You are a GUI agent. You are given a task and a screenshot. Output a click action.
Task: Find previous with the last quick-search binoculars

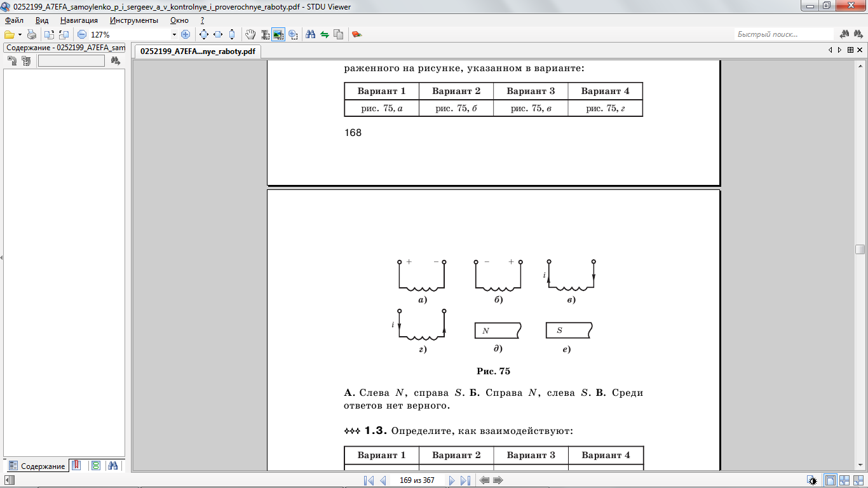(x=858, y=34)
